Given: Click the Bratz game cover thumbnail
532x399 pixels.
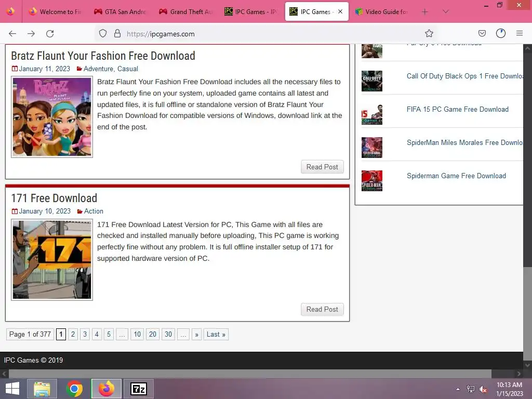Looking at the screenshot, I should [x=52, y=117].
